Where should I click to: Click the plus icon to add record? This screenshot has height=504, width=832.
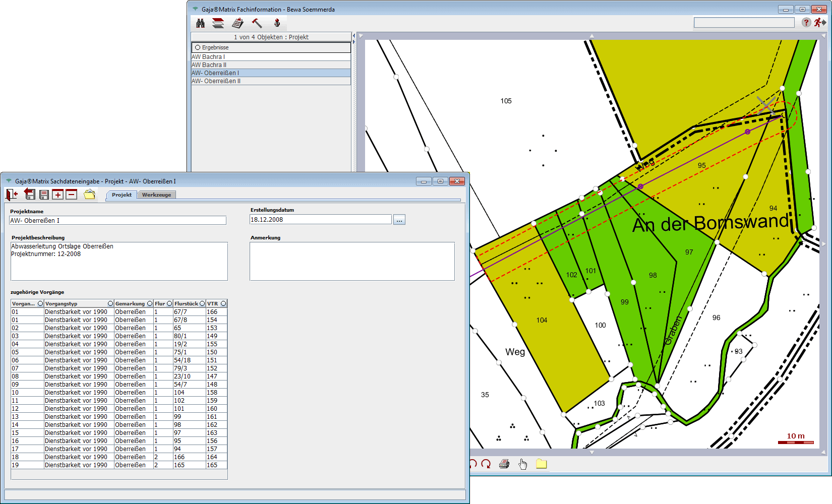57,195
